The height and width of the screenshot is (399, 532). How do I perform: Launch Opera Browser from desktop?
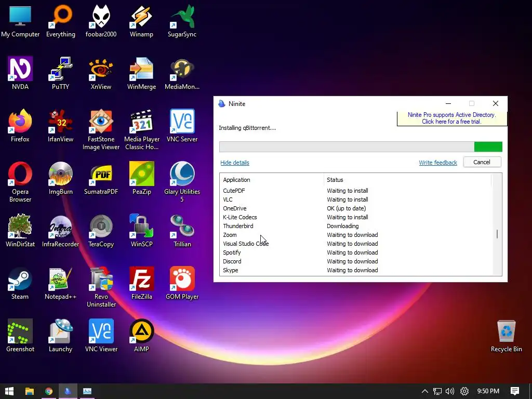pos(20,182)
